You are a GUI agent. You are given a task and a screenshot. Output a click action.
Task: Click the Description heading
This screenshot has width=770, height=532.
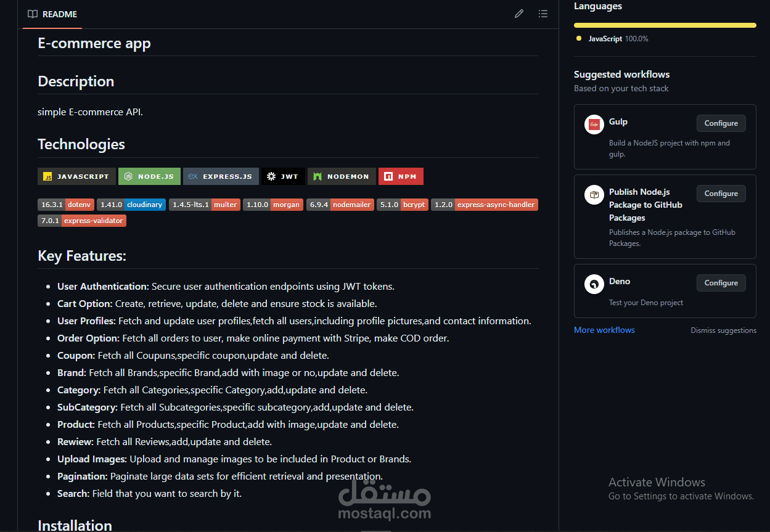pos(76,81)
